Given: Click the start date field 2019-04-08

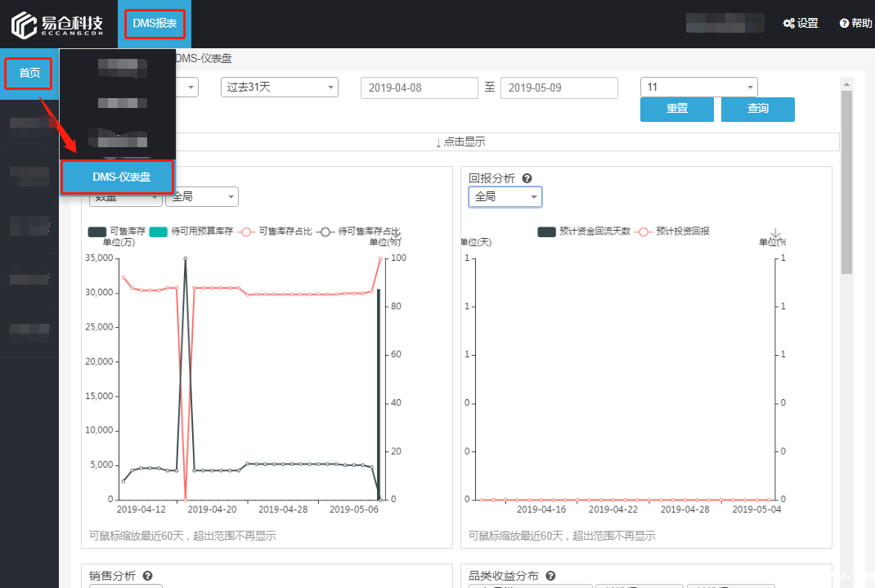Looking at the screenshot, I should (x=419, y=88).
